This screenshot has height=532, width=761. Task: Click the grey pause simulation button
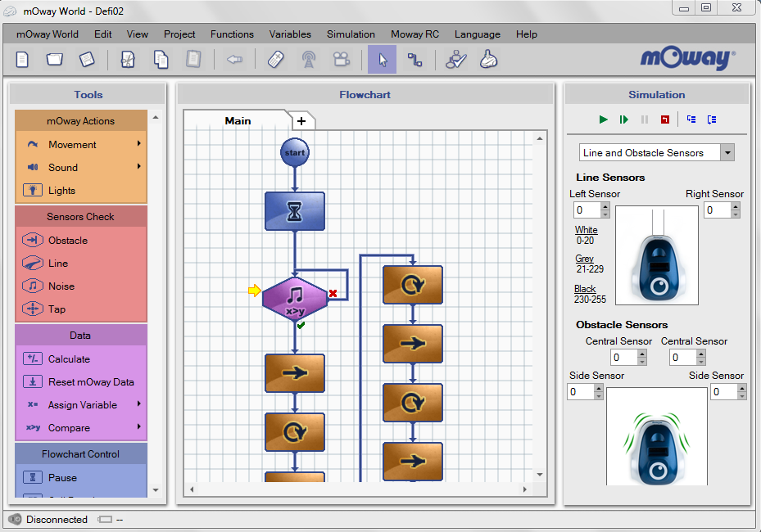(x=645, y=119)
